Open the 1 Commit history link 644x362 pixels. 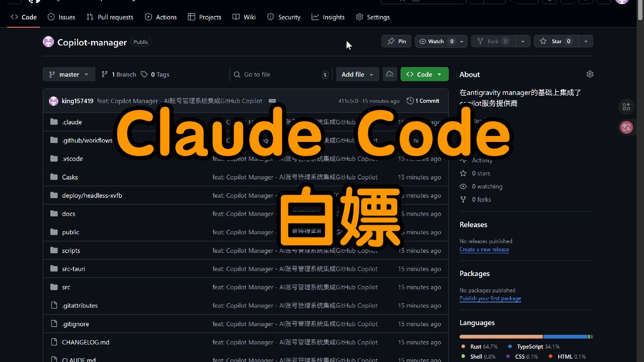click(423, 101)
